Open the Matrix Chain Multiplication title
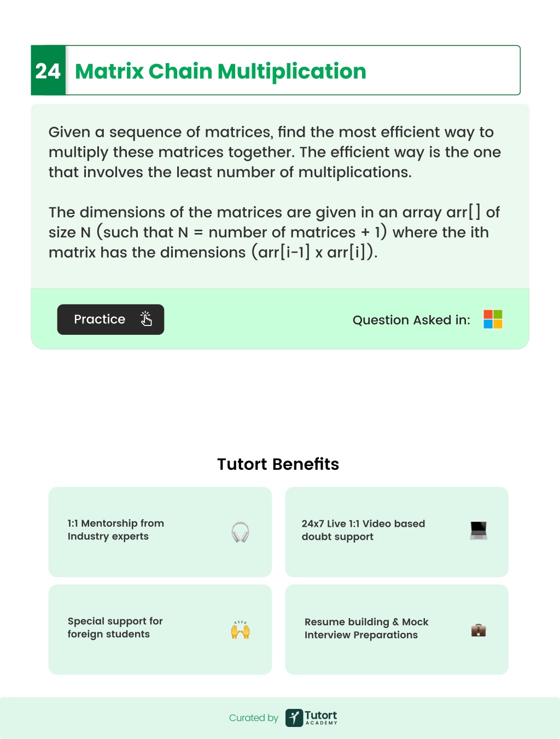 pyautogui.click(x=220, y=71)
